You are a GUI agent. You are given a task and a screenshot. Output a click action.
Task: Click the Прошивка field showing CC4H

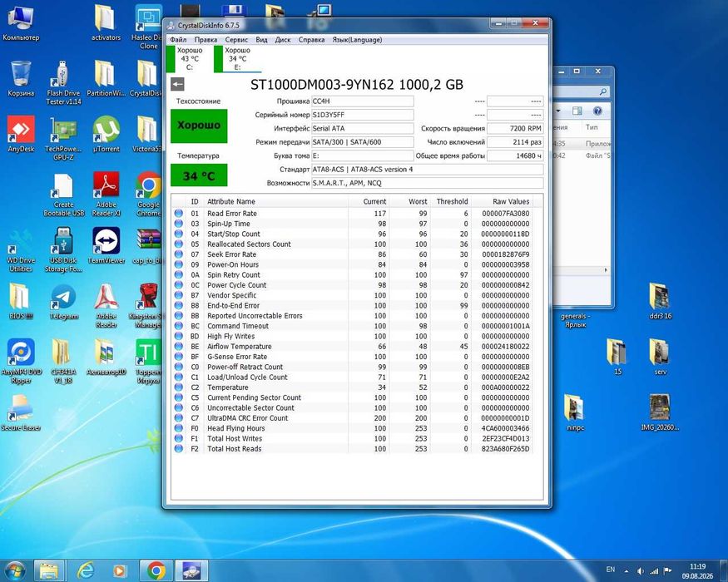pyautogui.click(x=362, y=101)
